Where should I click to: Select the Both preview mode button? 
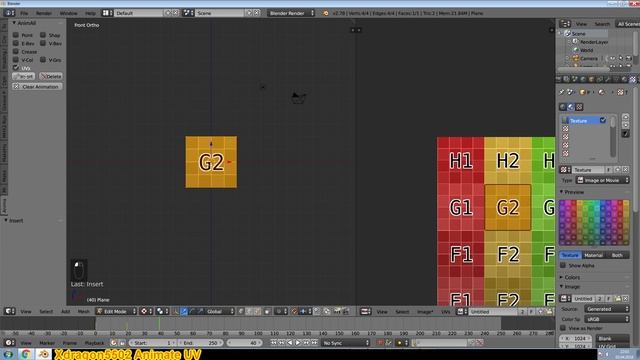coord(617,255)
